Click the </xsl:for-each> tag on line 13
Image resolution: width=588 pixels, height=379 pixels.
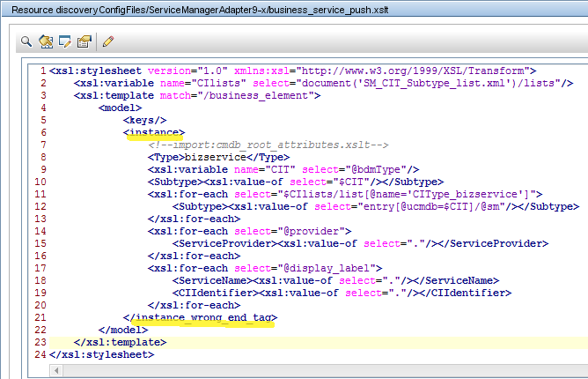[x=194, y=219]
